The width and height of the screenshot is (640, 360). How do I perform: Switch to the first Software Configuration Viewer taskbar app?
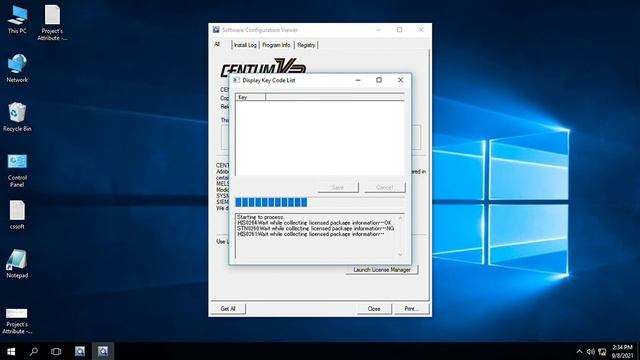pyautogui.click(x=80, y=351)
